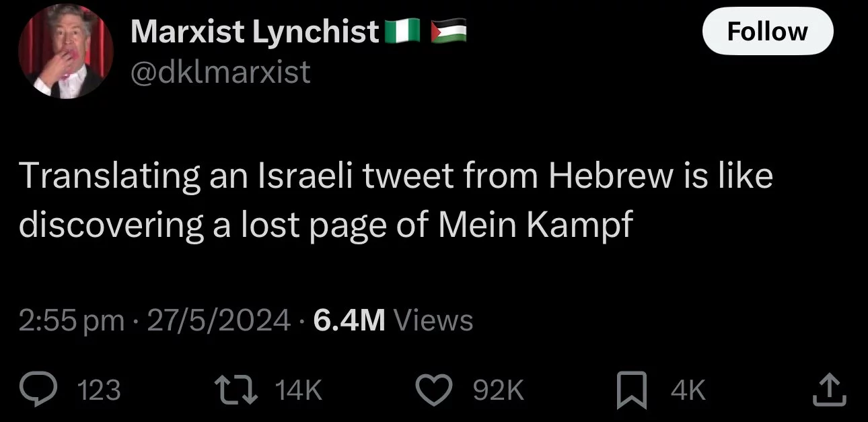Open the @dklmarxist handle link
This screenshot has width=868, height=422.
(x=220, y=71)
